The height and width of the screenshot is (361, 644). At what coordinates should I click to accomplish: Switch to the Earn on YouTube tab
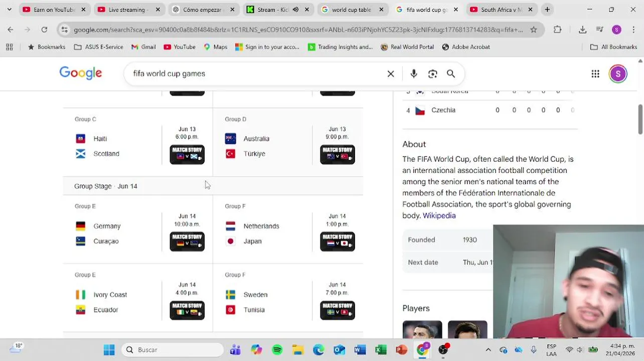[x=54, y=10]
